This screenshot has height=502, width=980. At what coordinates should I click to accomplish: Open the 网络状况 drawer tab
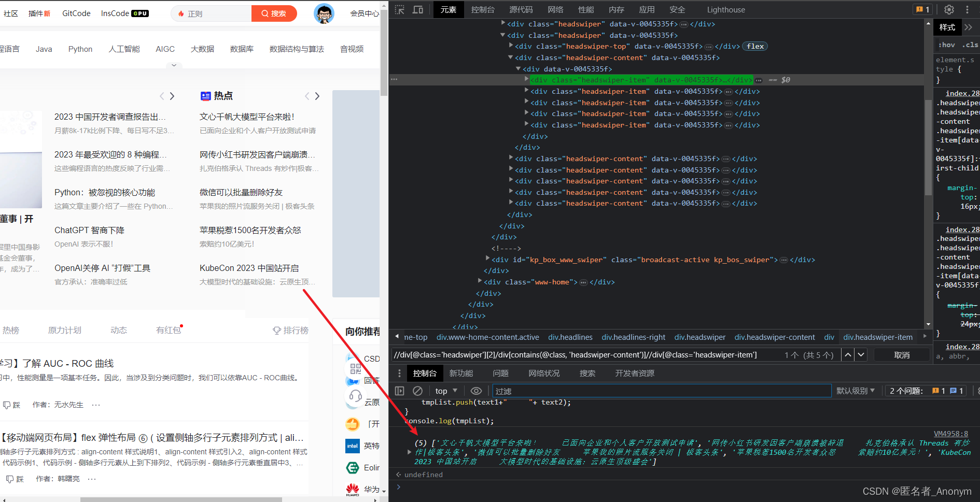[544, 373]
